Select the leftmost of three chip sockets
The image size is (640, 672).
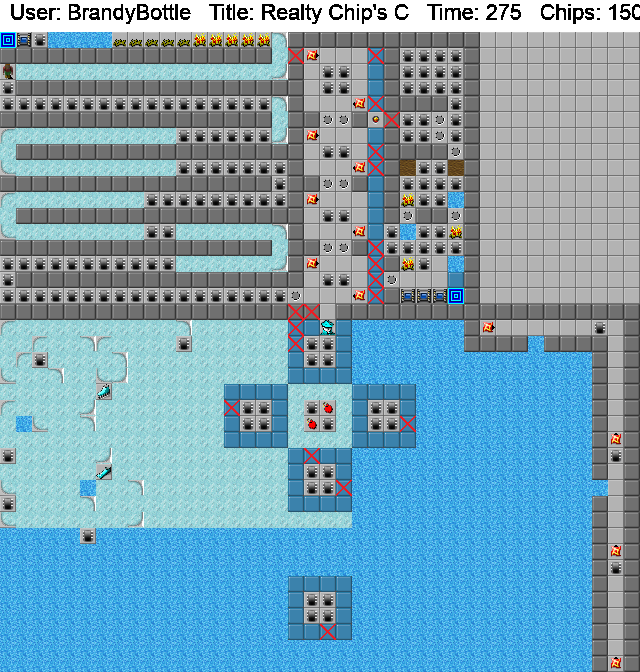[408, 296]
